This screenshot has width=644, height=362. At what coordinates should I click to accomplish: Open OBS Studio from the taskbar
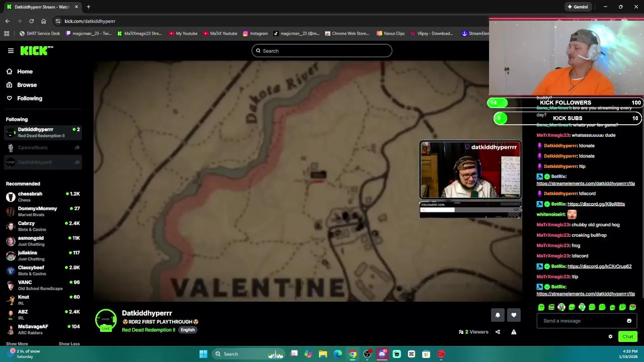coord(367,354)
